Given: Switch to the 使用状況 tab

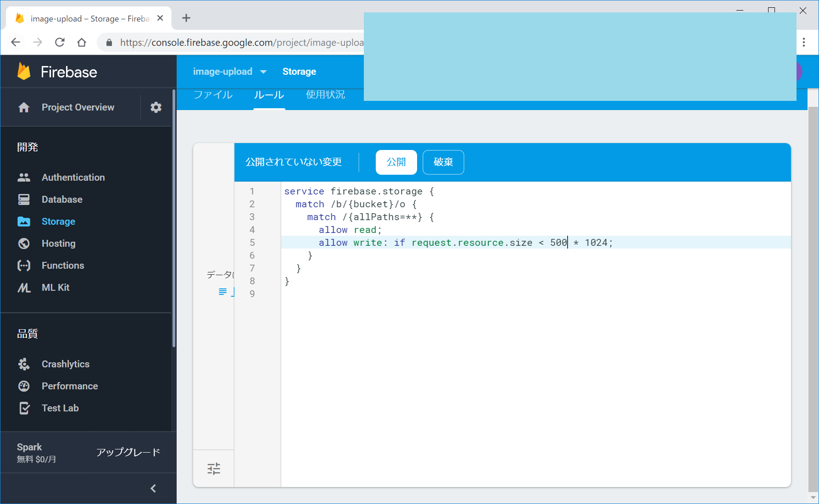Looking at the screenshot, I should (325, 95).
